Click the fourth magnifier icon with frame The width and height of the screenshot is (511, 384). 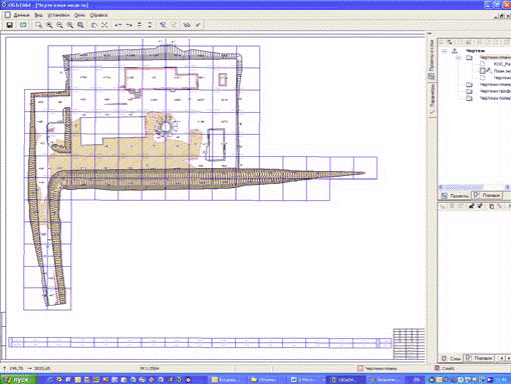81,25
